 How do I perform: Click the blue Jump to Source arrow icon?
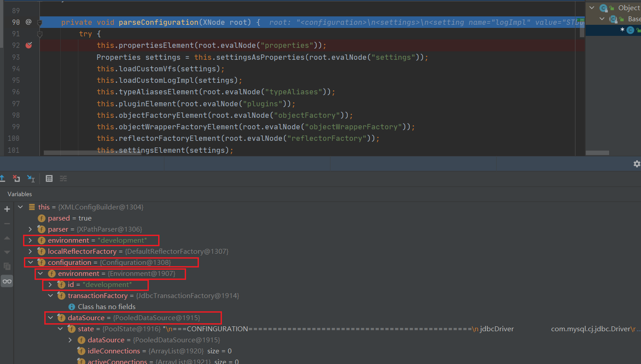pos(30,178)
